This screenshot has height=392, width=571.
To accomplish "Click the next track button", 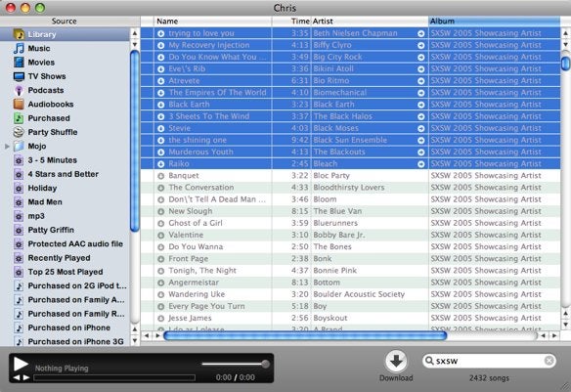I will (26, 377).
